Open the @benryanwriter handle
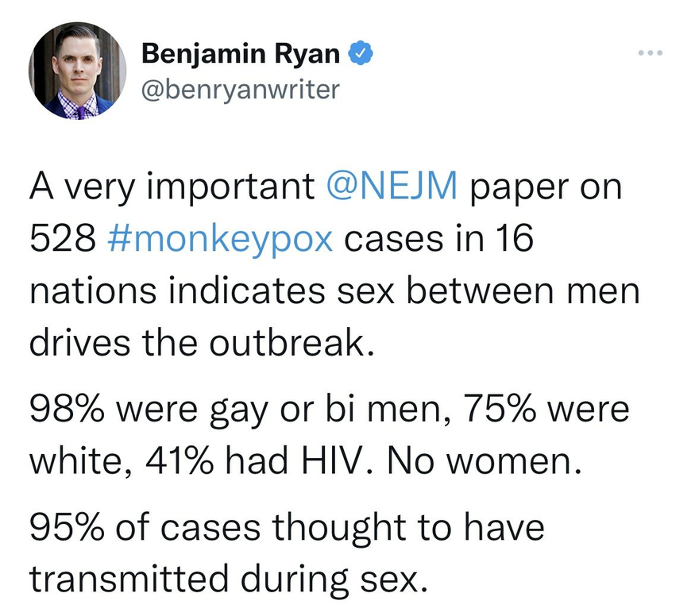 pos(240,89)
